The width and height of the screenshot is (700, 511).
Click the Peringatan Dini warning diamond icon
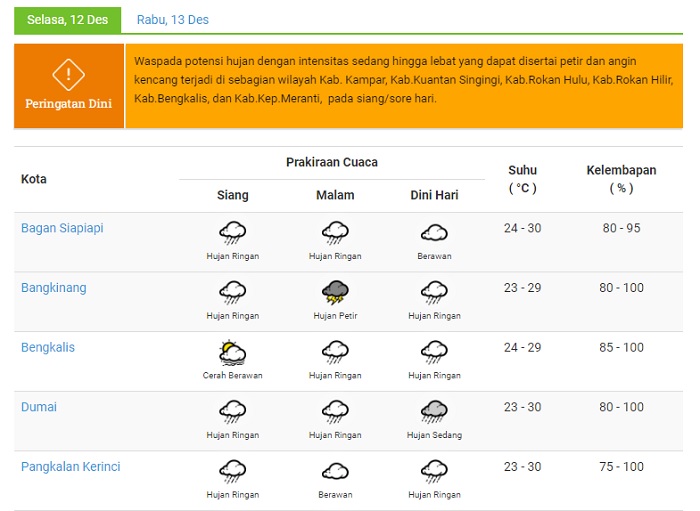point(68,75)
